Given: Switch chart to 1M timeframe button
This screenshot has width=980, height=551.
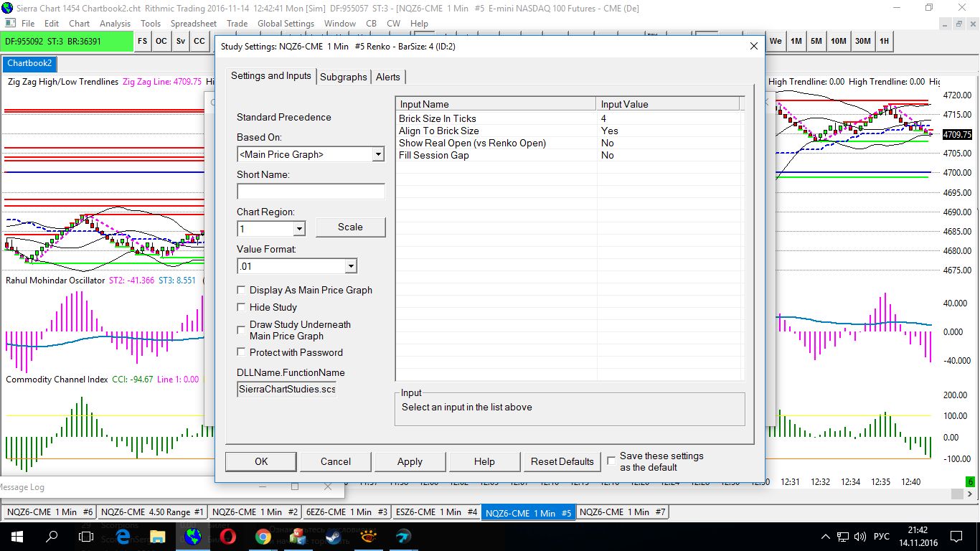Looking at the screenshot, I should point(796,41).
